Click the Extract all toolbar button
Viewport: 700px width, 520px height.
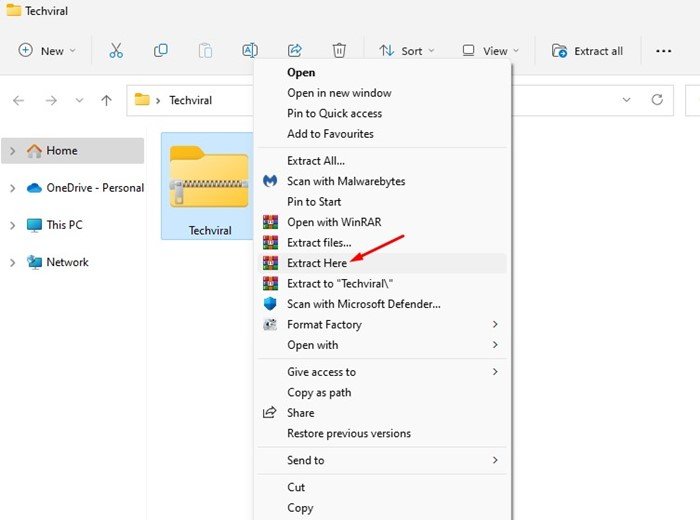(587, 51)
